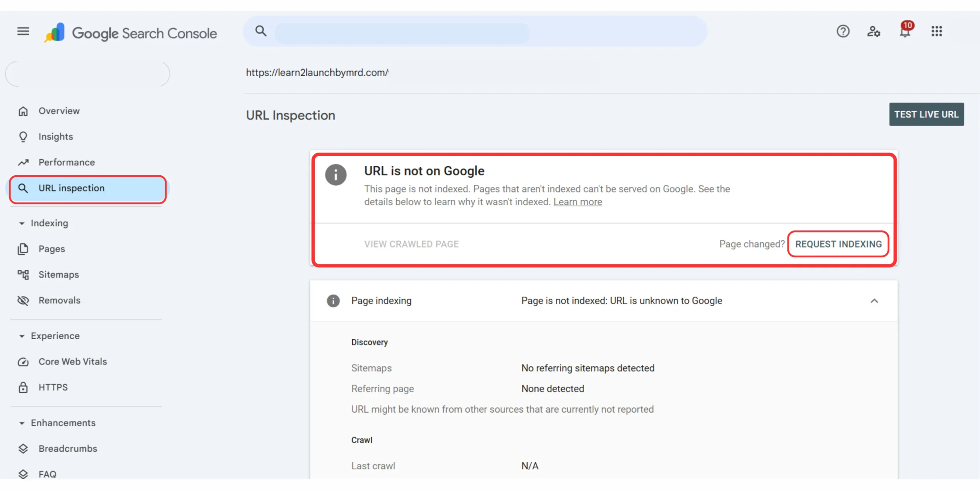The image size is (980, 490).
Task: Collapse the Experience section
Action: 22,336
